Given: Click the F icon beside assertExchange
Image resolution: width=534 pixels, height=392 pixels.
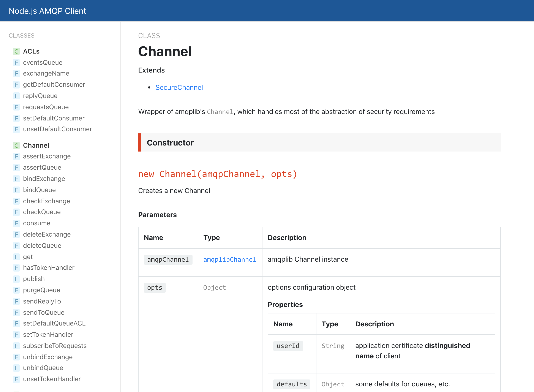Looking at the screenshot, I should [x=16, y=156].
